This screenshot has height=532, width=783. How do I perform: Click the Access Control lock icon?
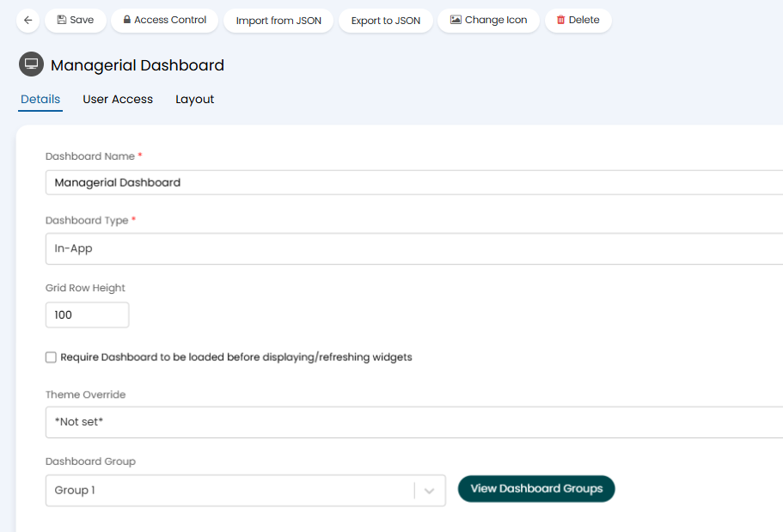tap(126, 20)
